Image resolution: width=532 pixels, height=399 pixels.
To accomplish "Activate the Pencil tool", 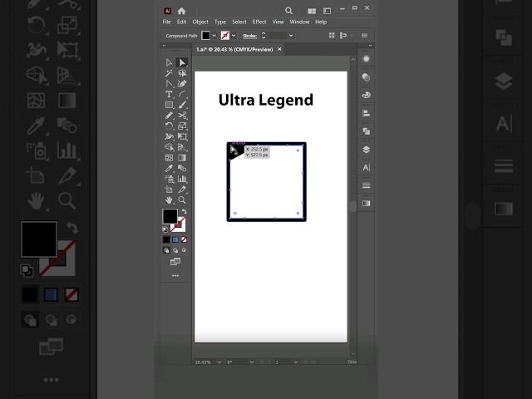I will tap(169, 116).
